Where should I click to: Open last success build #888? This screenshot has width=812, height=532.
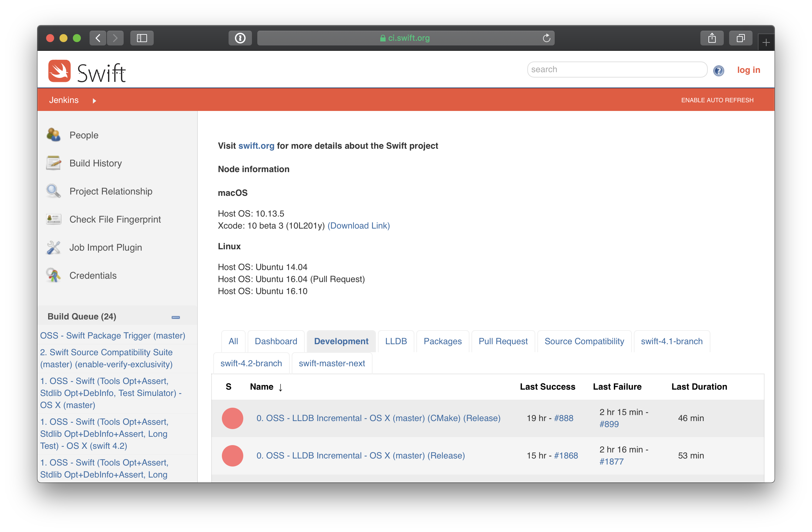tap(564, 418)
